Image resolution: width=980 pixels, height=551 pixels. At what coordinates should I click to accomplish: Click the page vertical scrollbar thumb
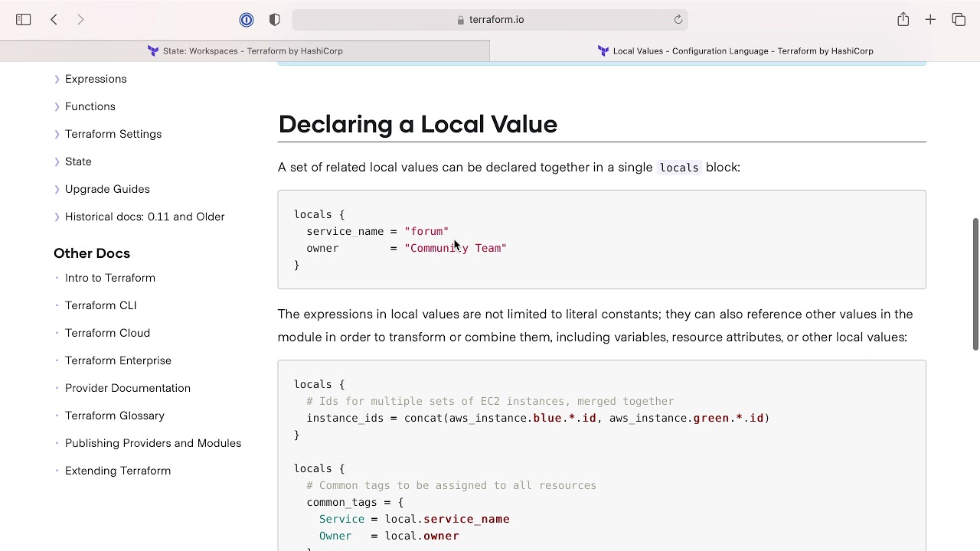(975, 285)
